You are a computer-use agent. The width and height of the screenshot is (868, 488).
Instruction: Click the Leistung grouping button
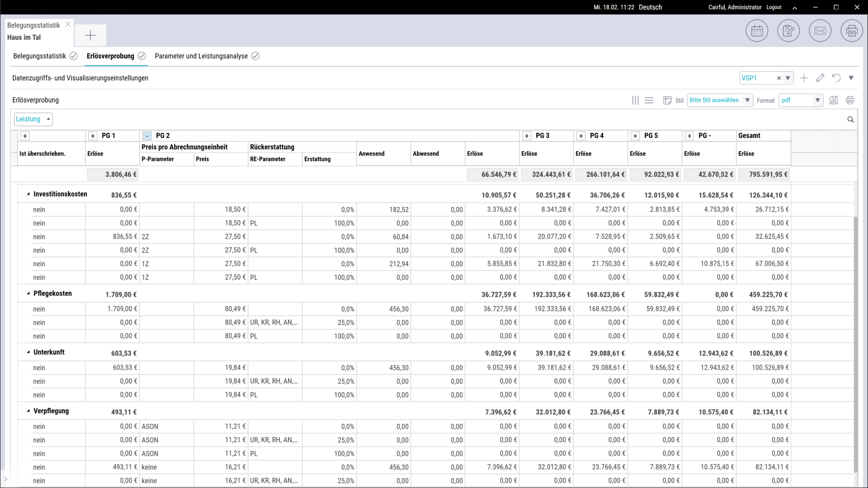point(33,119)
